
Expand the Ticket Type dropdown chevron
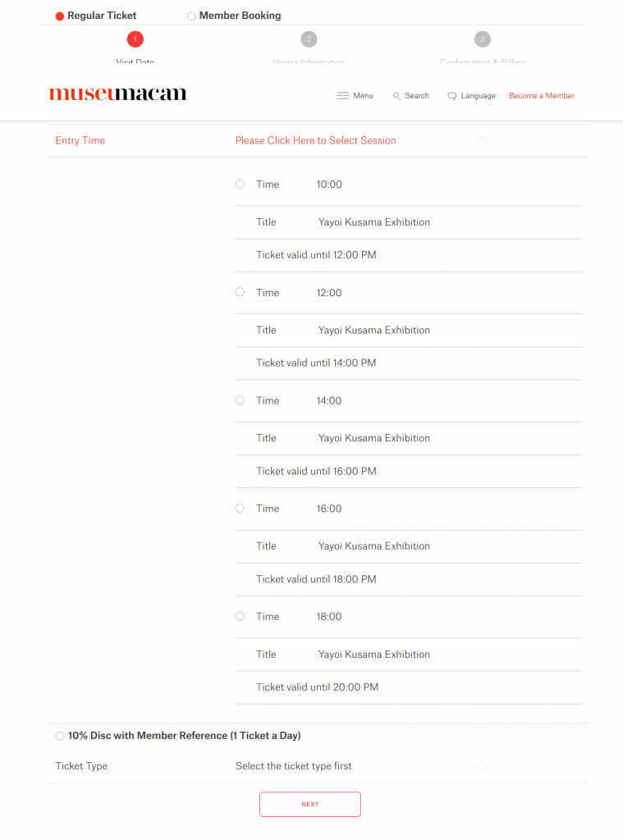(x=483, y=767)
